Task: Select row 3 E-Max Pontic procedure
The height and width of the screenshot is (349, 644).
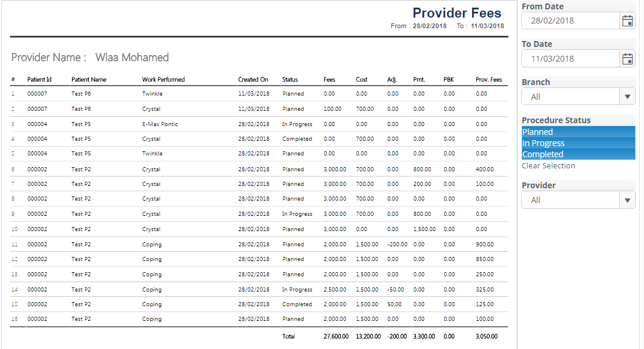Action: (x=160, y=124)
